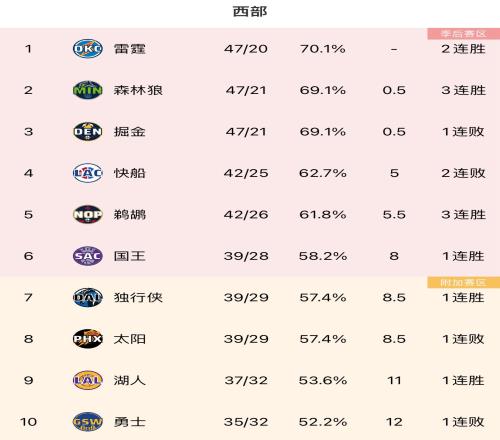
Task: Open the 雷霆 team name link
Action: point(130,49)
